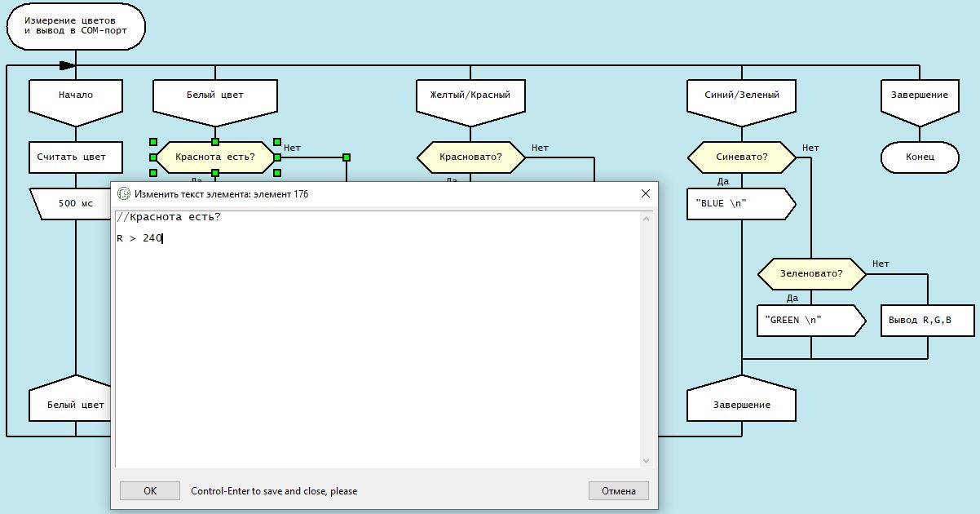Select the diagram title 'Измерение цветов' block
Screen dimensions: 980x514
point(75,25)
